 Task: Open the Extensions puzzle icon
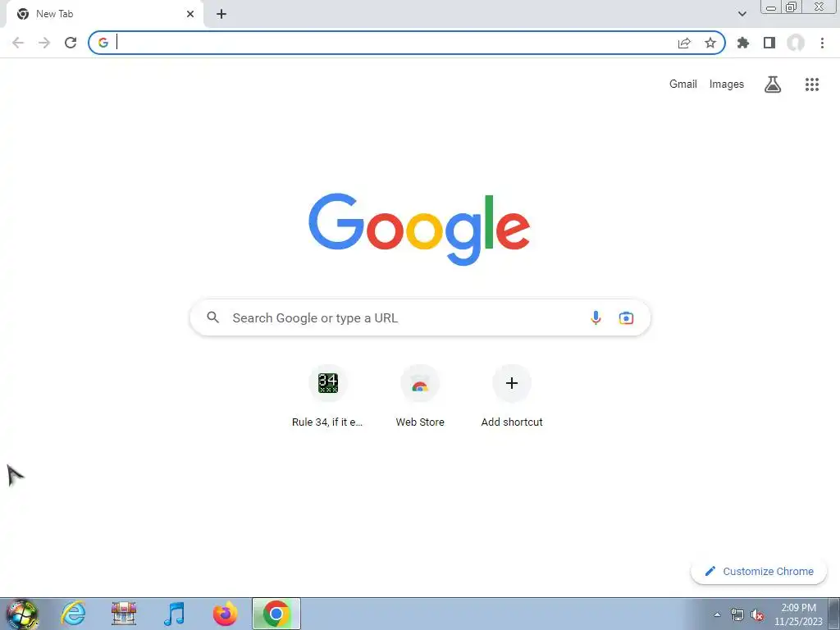coord(742,43)
